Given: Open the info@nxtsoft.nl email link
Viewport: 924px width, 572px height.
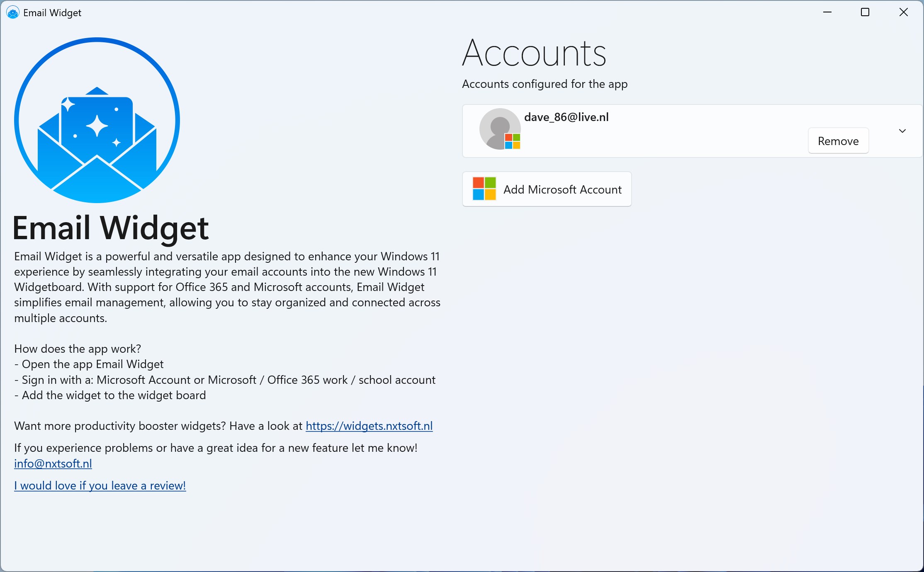Looking at the screenshot, I should (x=53, y=463).
